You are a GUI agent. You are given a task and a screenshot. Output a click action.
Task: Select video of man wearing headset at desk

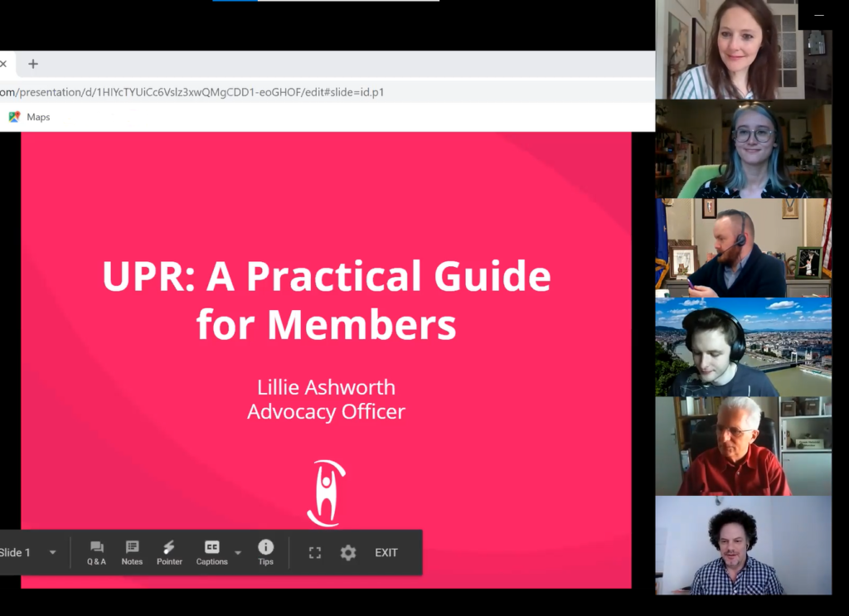(743, 248)
